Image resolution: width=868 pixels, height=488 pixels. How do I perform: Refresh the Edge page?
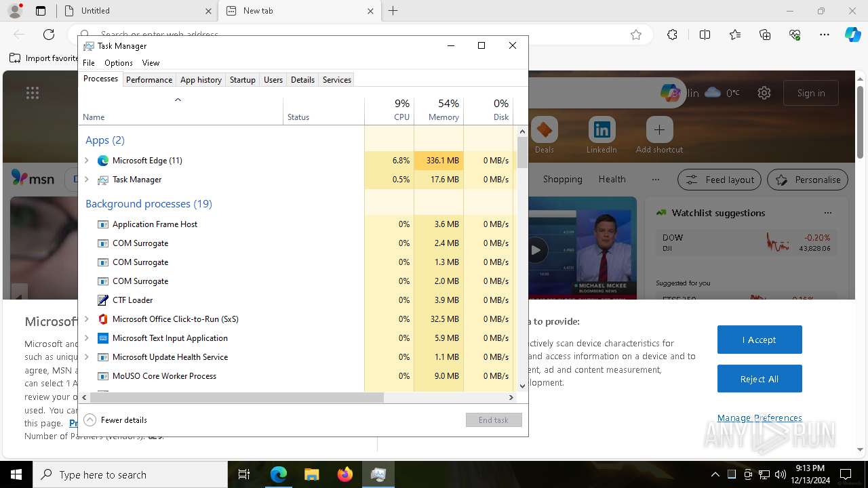[49, 35]
